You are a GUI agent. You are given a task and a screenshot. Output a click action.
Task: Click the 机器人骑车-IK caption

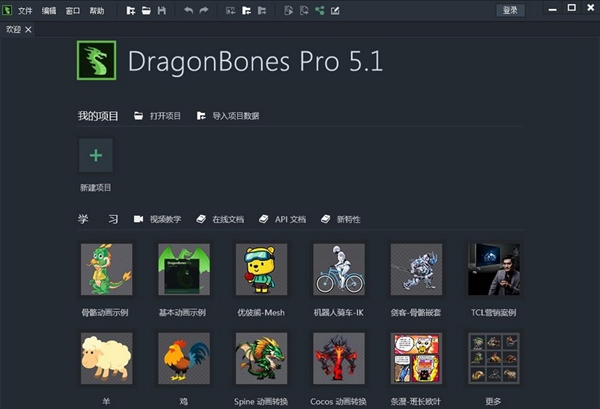point(339,313)
